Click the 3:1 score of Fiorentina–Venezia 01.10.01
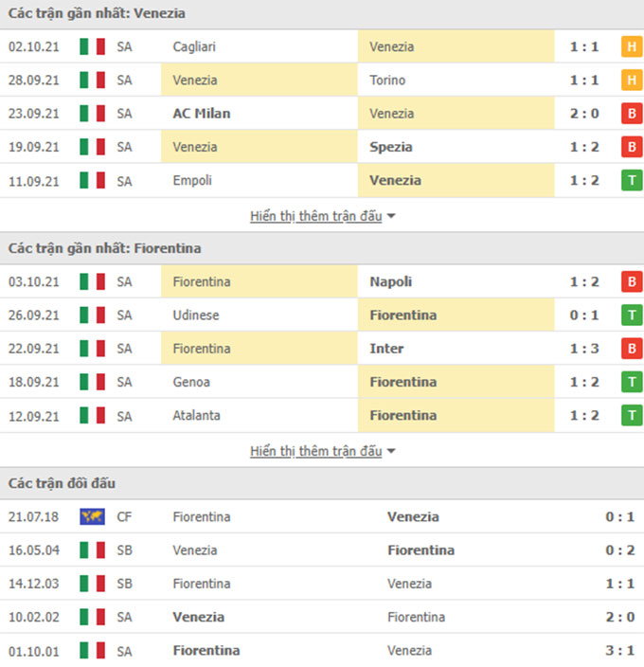 pyautogui.click(x=620, y=651)
